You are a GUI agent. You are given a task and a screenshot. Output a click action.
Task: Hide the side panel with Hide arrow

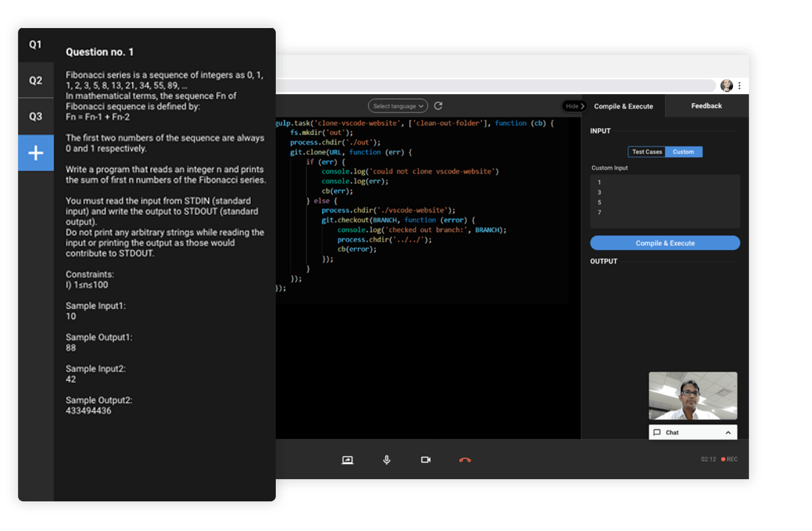(x=575, y=106)
